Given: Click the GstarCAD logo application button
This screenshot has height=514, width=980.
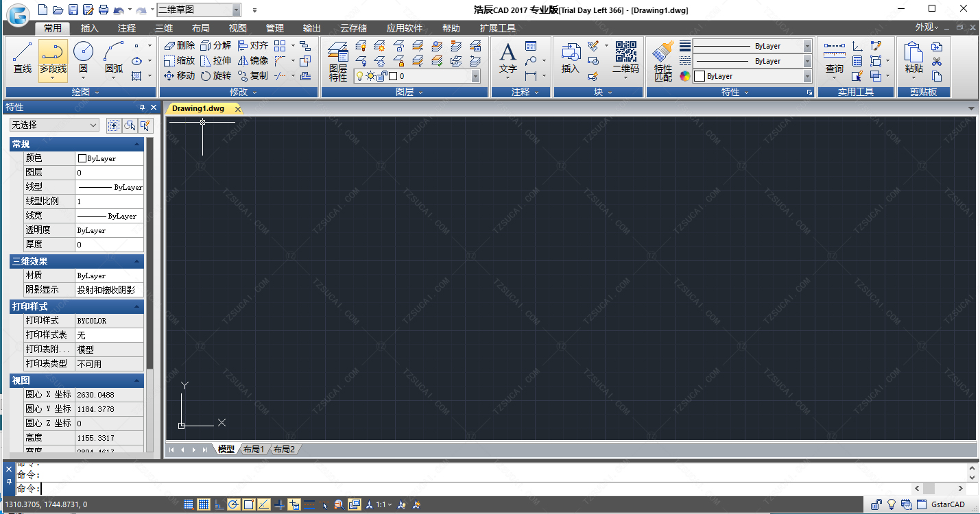Looking at the screenshot, I should (16, 14).
